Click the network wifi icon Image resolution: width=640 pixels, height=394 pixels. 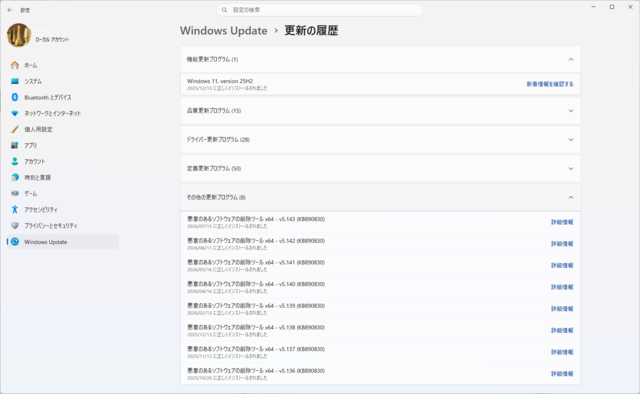15,113
